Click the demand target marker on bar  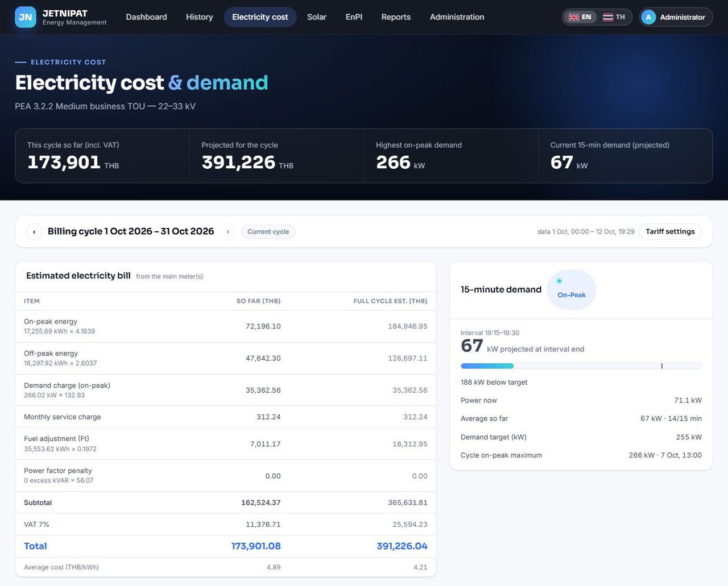coord(662,366)
